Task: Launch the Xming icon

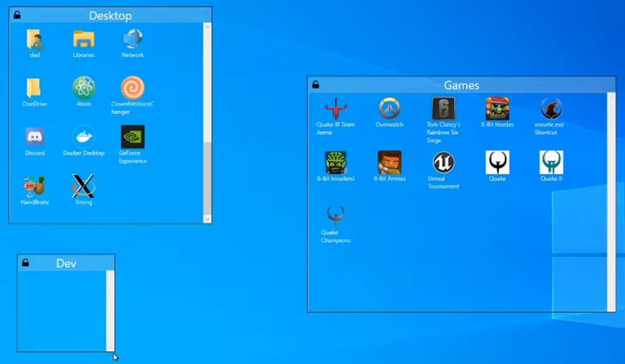Action: (84, 186)
